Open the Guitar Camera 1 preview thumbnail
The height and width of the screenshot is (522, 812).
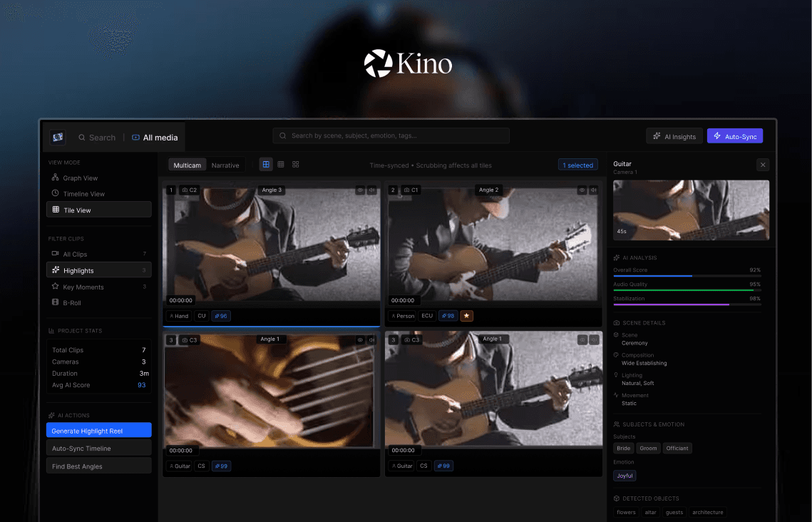pyautogui.click(x=690, y=210)
